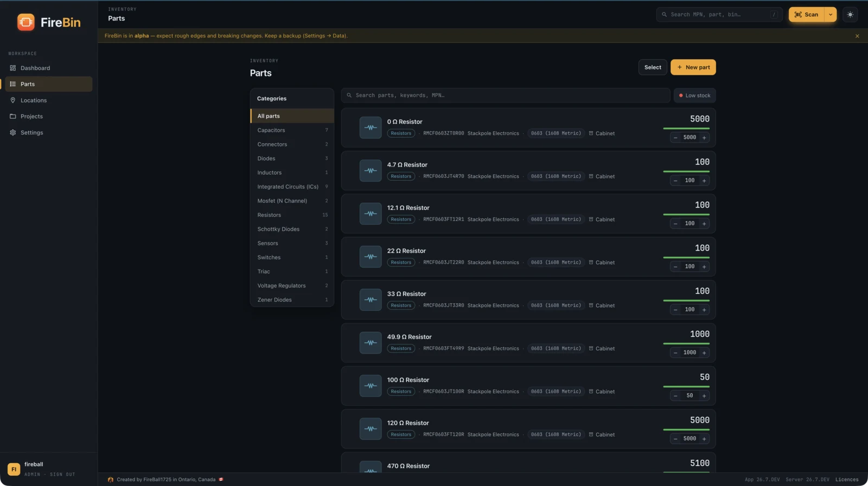Click the Resistors tag on 100 Ω Resistor
868x486 pixels.
pos(401,392)
